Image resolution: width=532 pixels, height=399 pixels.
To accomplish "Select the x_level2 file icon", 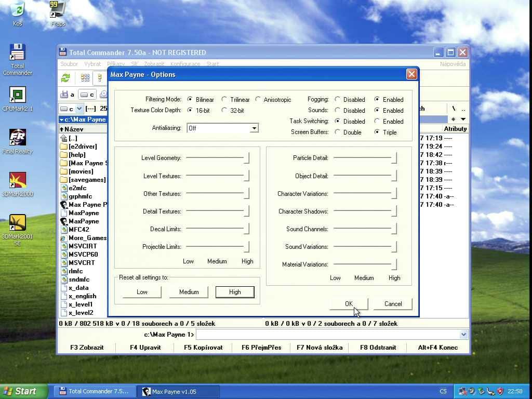I will 64,313.
